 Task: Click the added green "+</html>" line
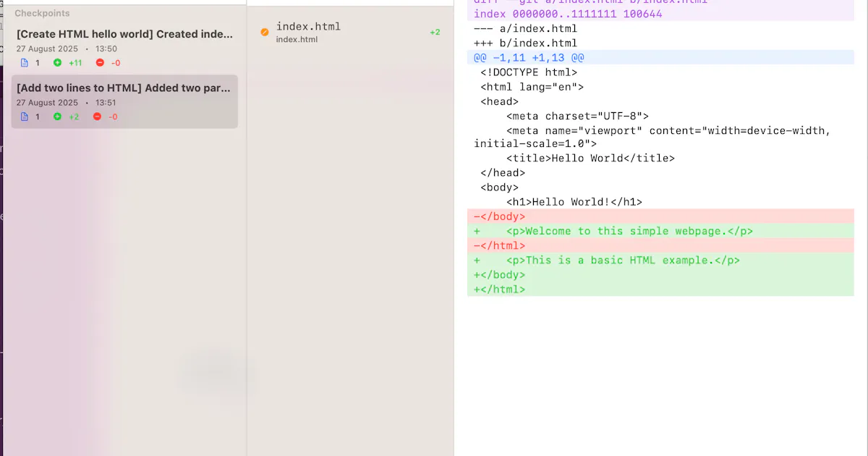point(660,289)
